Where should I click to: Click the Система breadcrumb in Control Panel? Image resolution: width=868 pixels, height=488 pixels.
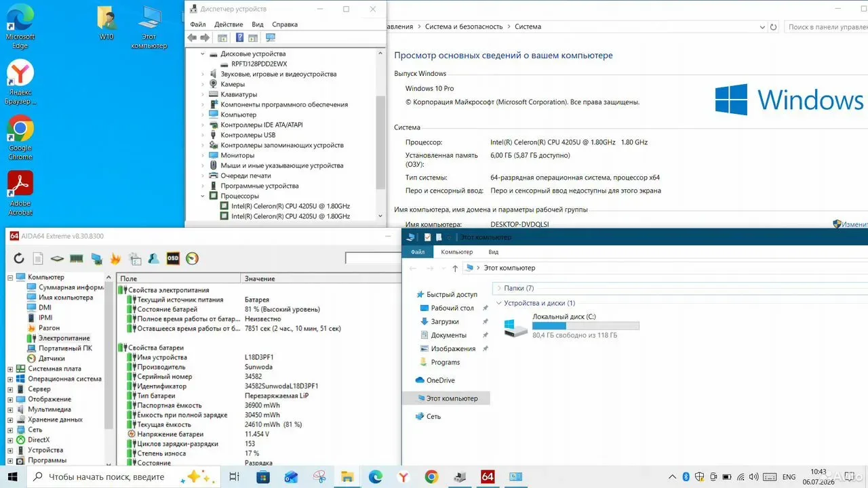[x=528, y=27]
